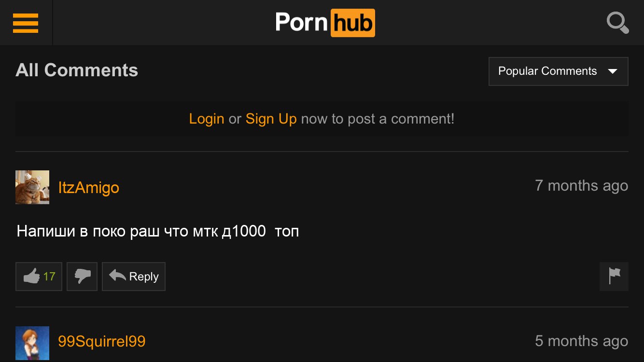Click the Login link

[207, 119]
